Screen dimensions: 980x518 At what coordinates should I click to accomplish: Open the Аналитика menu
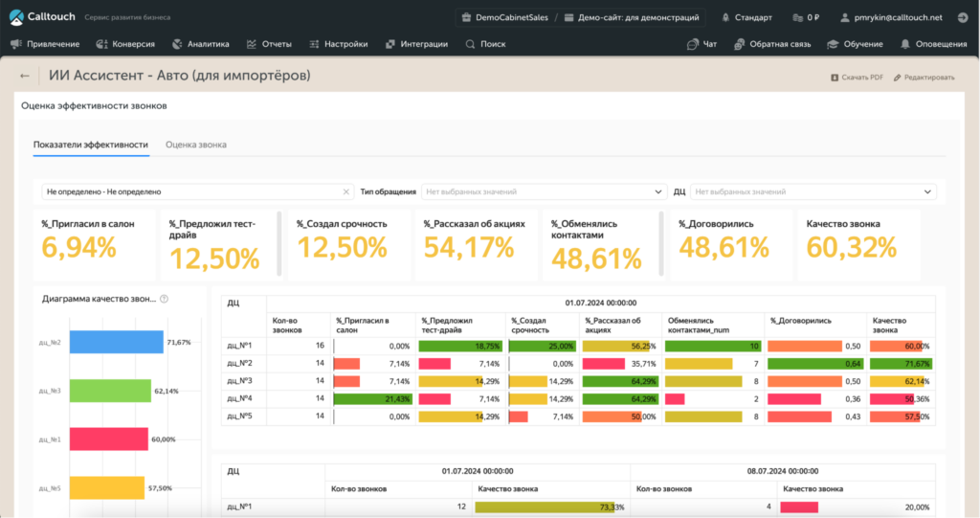pyautogui.click(x=201, y=44)
